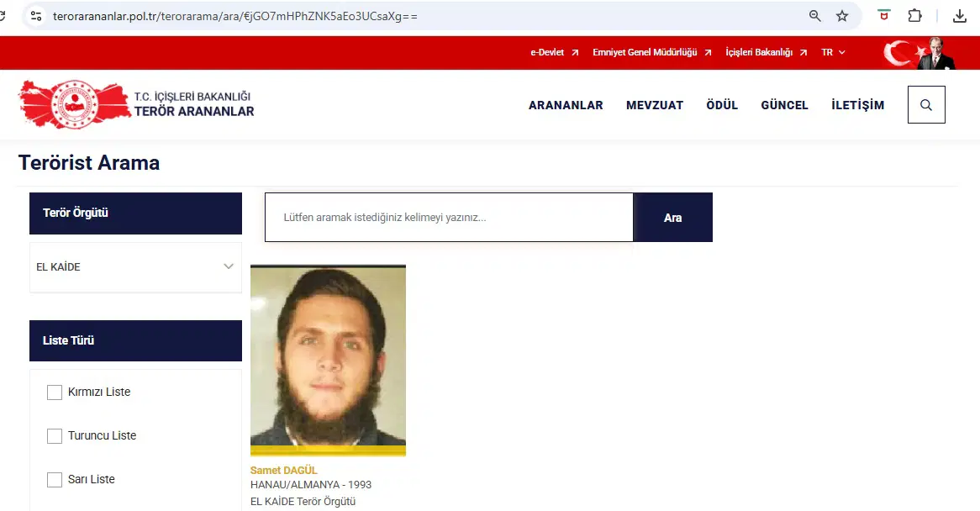Open browser downloads icon
980x511 pixels.
pyautogui.click(x=959, y=16)
